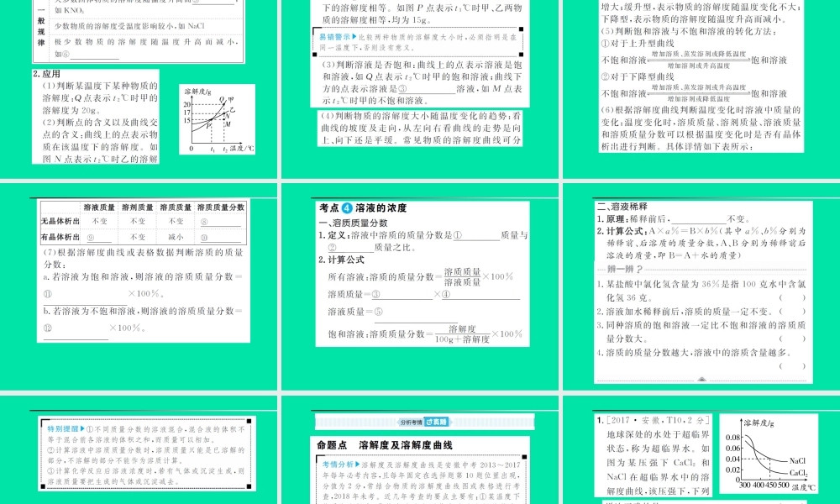Screen dimensions: 840x504
Task: Open the slide titled 考点4 溶液的浓度
Action: [420, 286]
